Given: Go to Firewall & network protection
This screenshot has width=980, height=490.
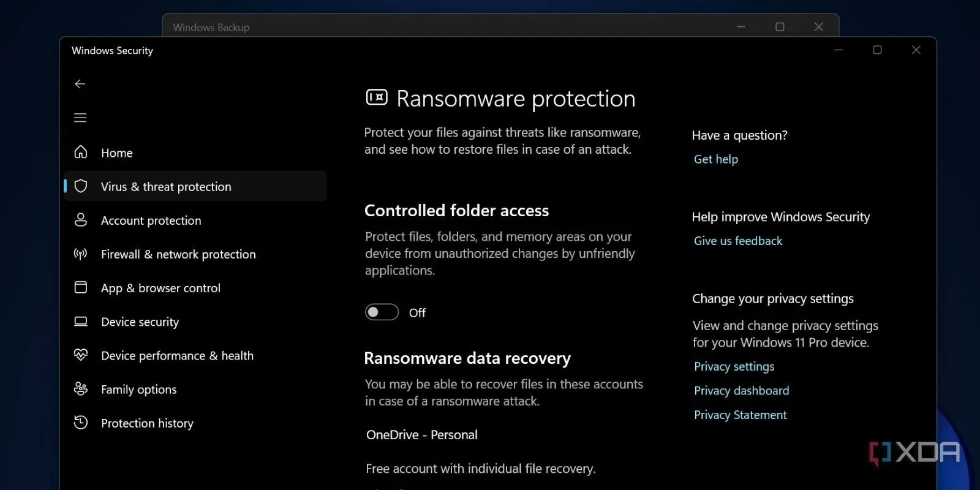Looking at the screenshot, I should 195,254.
